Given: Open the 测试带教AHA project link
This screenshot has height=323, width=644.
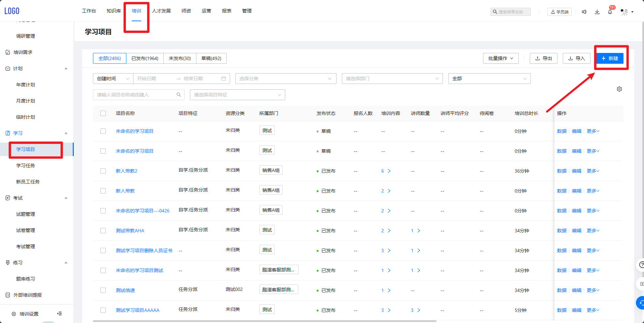Looking at the screenshot, I should point(130,231).
